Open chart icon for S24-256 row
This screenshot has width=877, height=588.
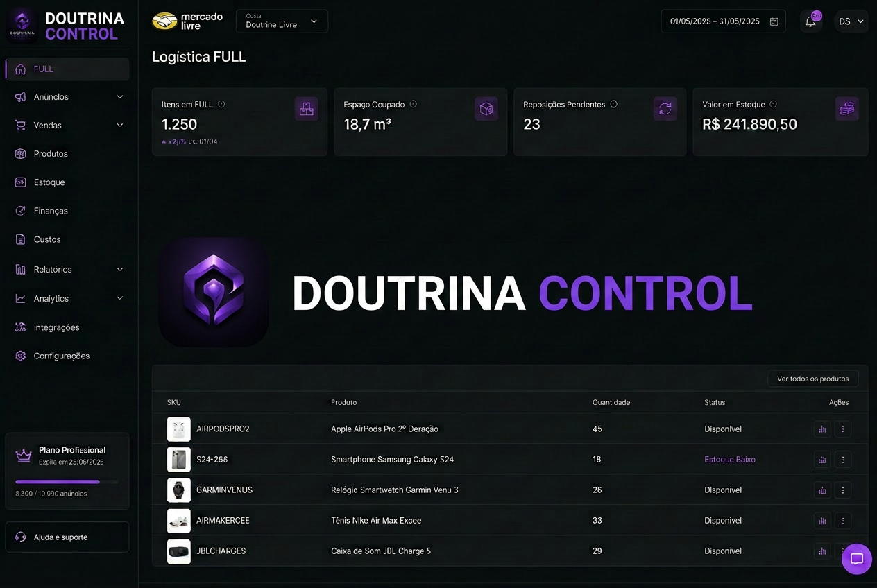coord(822,460)
